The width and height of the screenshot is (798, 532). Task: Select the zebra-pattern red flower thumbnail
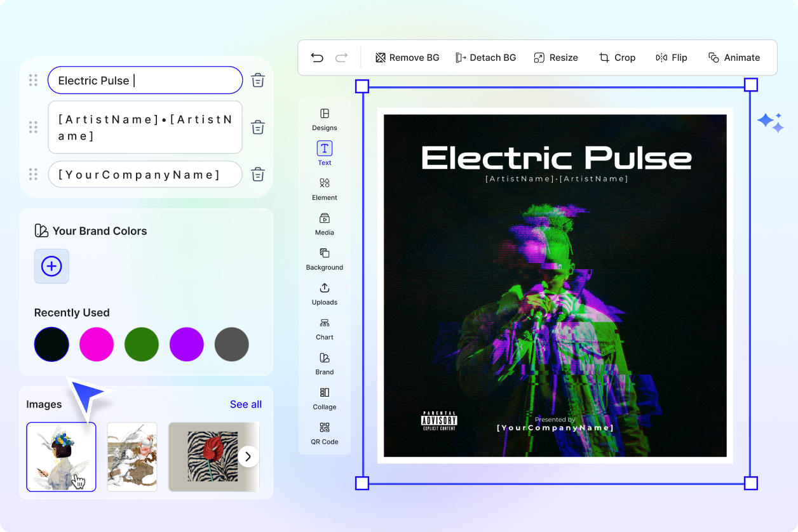click(x=213, y=457)
